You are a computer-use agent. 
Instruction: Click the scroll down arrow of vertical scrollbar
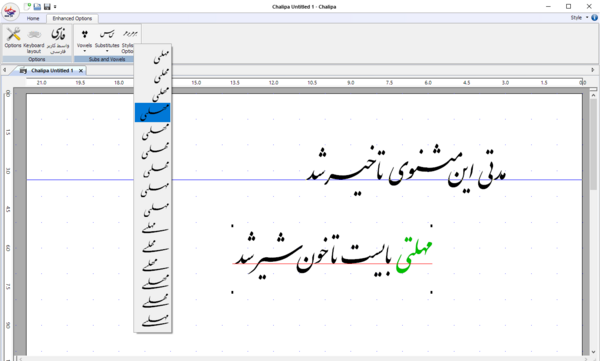click(x=593, y=352)
